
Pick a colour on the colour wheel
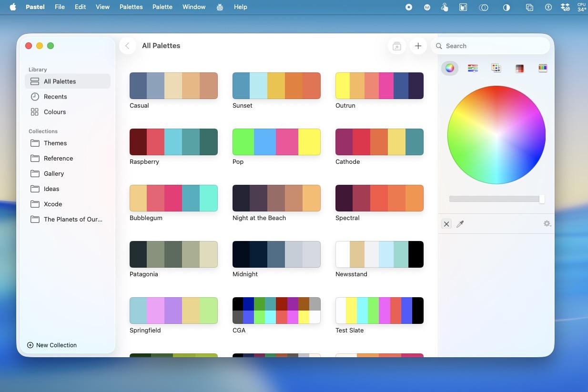tap(496, 135)
